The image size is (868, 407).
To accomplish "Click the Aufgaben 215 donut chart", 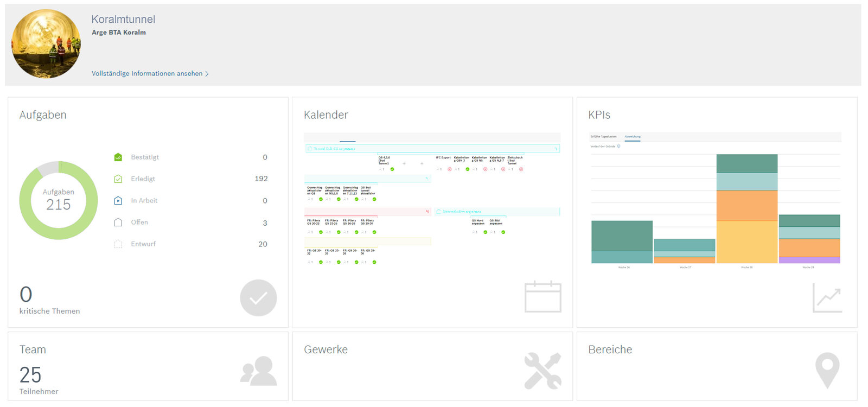I will pyautogui.click(x=59, y=200).
